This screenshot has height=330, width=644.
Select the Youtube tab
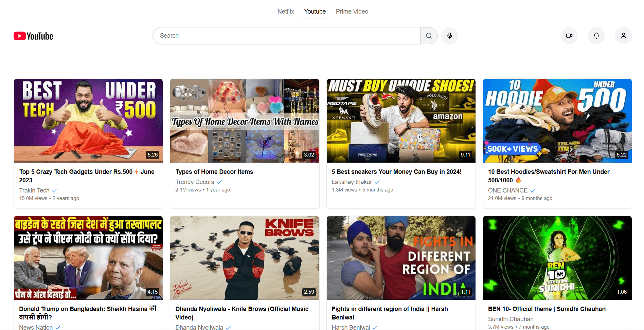315,12
